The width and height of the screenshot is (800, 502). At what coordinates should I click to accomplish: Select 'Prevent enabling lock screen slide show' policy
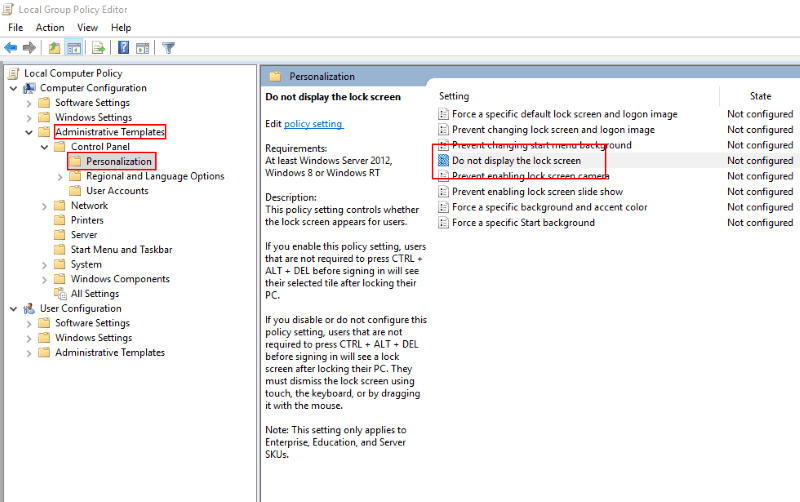[x=537, y=192]
